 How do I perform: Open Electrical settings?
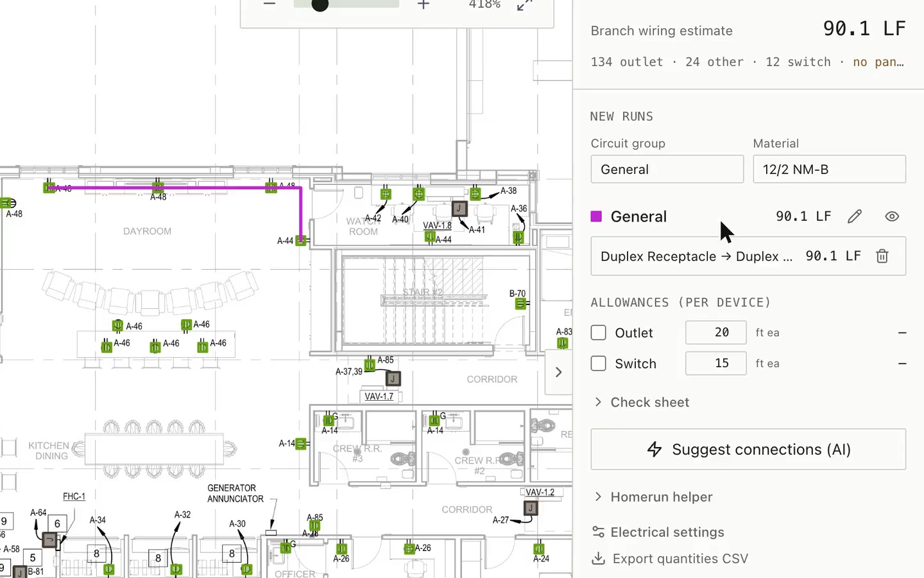point(658,532)
